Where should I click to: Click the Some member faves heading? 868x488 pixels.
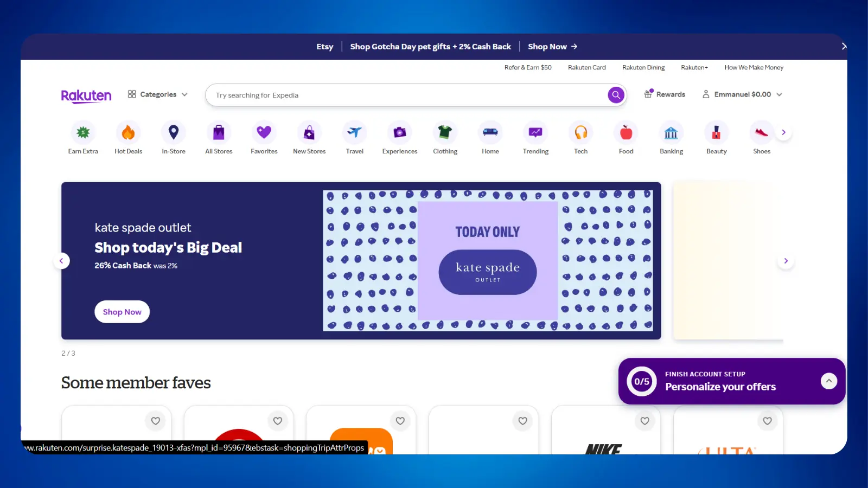136,383
